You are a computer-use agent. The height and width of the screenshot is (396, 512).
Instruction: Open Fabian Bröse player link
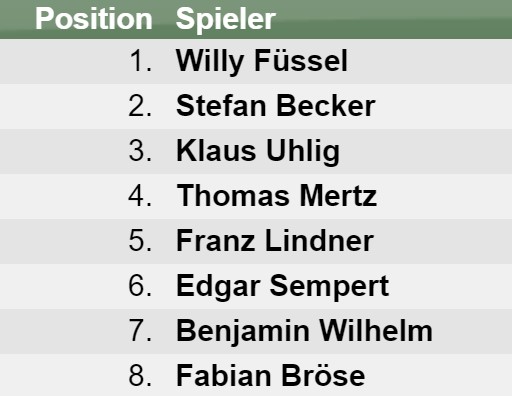[271, 376]
